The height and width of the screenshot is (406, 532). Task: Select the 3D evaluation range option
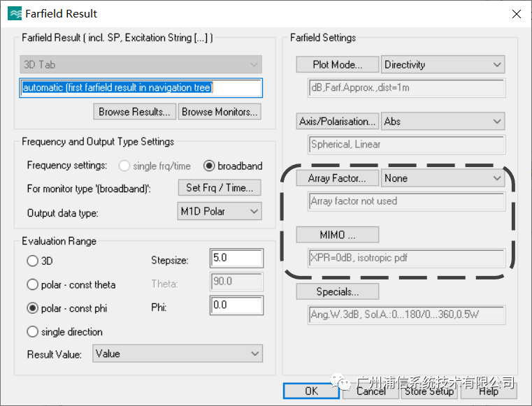point(32,261)
